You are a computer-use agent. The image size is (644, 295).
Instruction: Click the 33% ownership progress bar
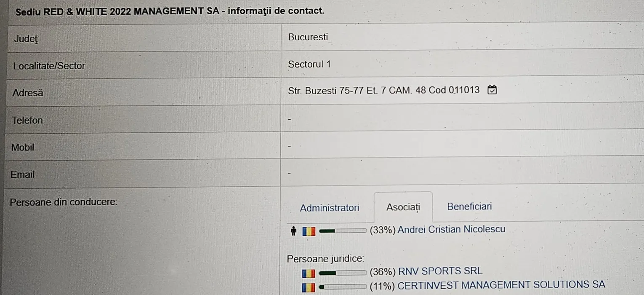pos(343,231)
